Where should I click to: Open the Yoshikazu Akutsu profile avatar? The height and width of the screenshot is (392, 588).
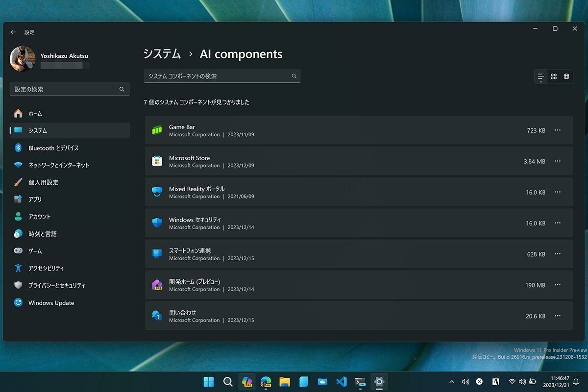[23, 59]
